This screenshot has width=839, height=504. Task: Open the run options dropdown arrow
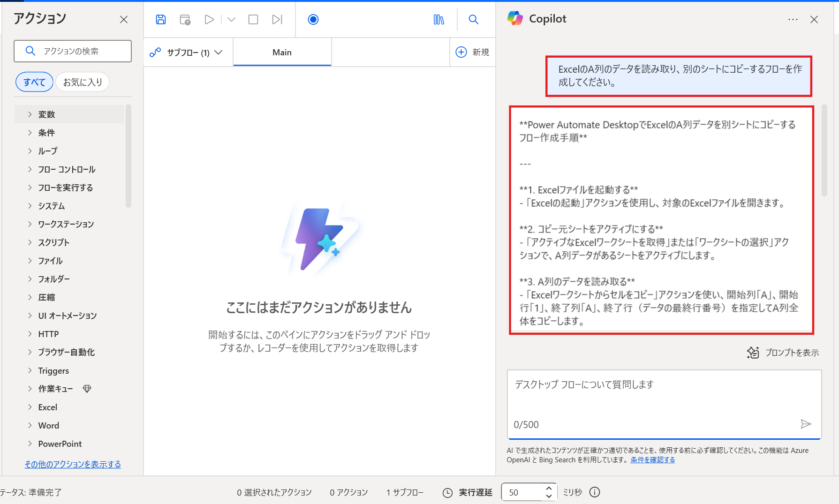231,19
